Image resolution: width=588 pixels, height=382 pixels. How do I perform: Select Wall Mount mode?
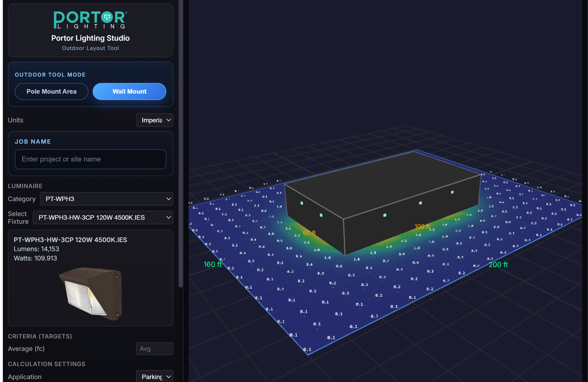[x=129, y=92]
